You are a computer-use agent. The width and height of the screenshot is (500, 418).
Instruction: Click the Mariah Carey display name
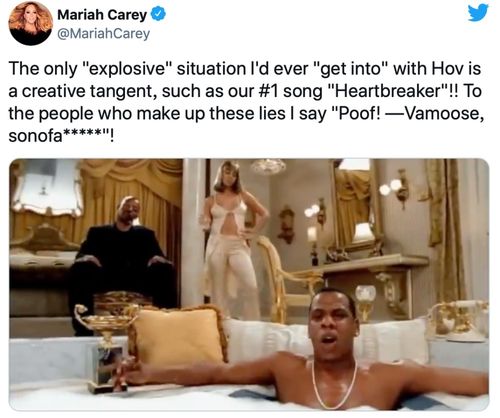(102, 15)
